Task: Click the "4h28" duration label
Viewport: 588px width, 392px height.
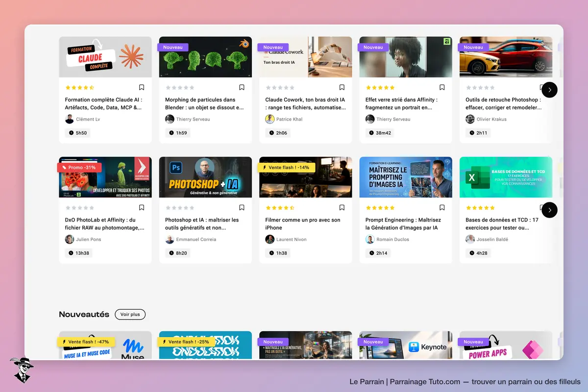Action: 478,253
